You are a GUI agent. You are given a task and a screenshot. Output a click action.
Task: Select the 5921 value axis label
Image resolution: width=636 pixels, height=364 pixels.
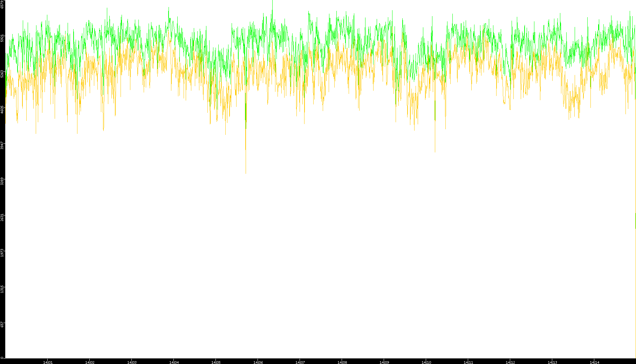pyautogui.click(x=2, y=38)
